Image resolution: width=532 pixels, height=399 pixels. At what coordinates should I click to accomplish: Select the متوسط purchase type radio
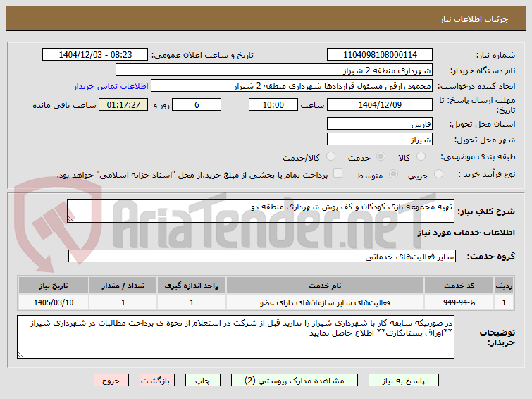393,174
